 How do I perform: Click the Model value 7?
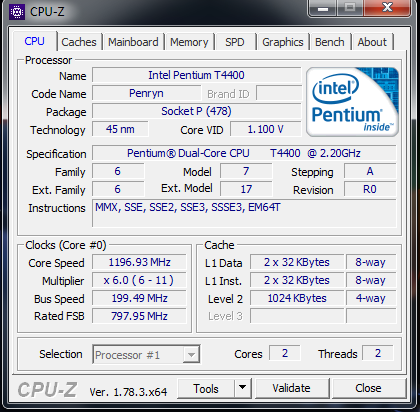pyautogui.click(x=246, y=171)
